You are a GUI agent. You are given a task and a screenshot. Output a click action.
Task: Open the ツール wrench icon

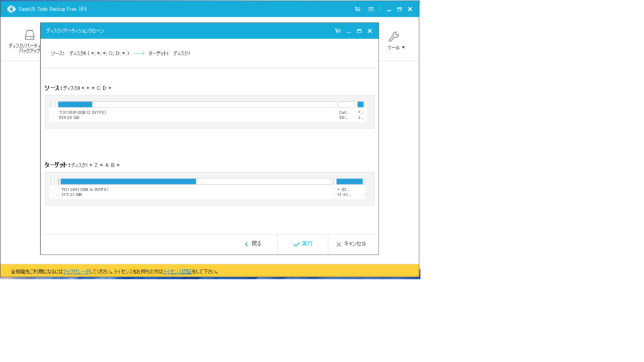[x=394, y=36]
